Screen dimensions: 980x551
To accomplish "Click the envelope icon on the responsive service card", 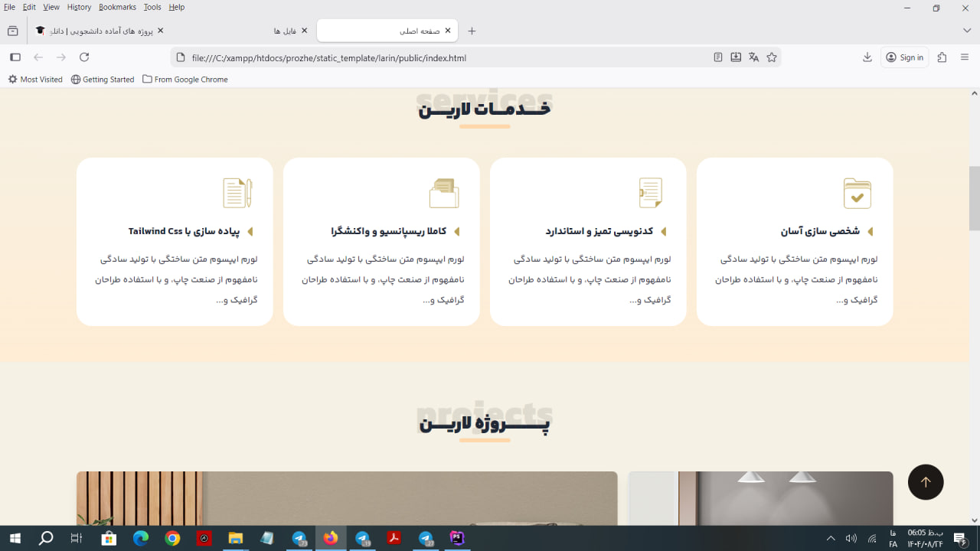I will (443, 192).
